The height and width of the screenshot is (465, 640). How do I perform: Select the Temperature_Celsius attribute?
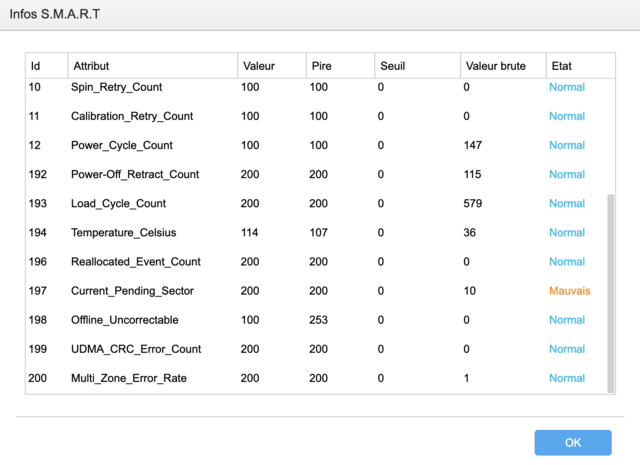(x=124, y=233)
